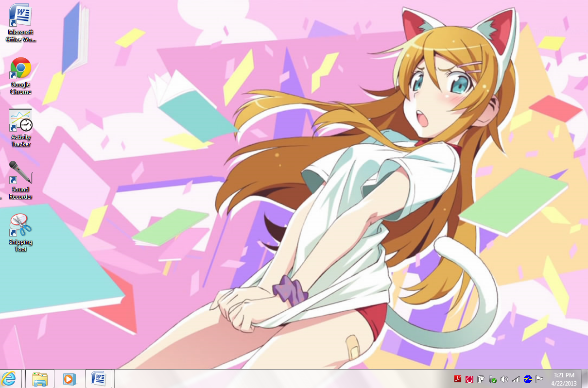Image resolution: width=588 pixels, height=388 pixels.
Task: Open power plug tray icon options
Action: [481, 379]
